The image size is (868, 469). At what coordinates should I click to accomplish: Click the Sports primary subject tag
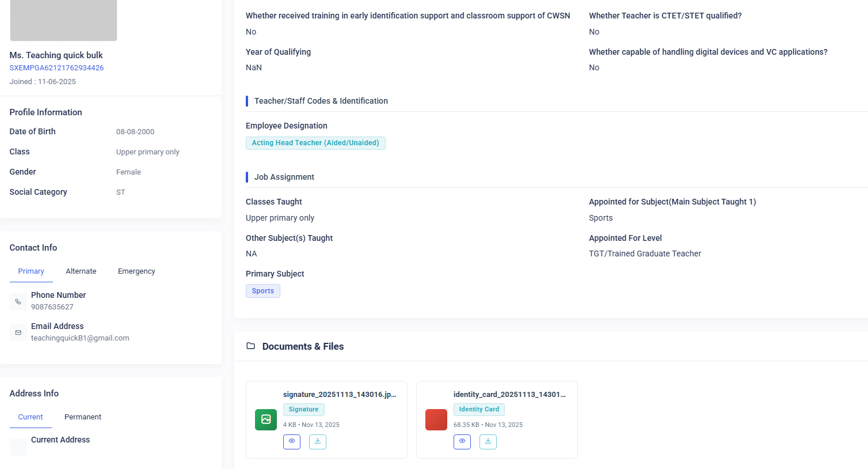(x=263, y=291)
